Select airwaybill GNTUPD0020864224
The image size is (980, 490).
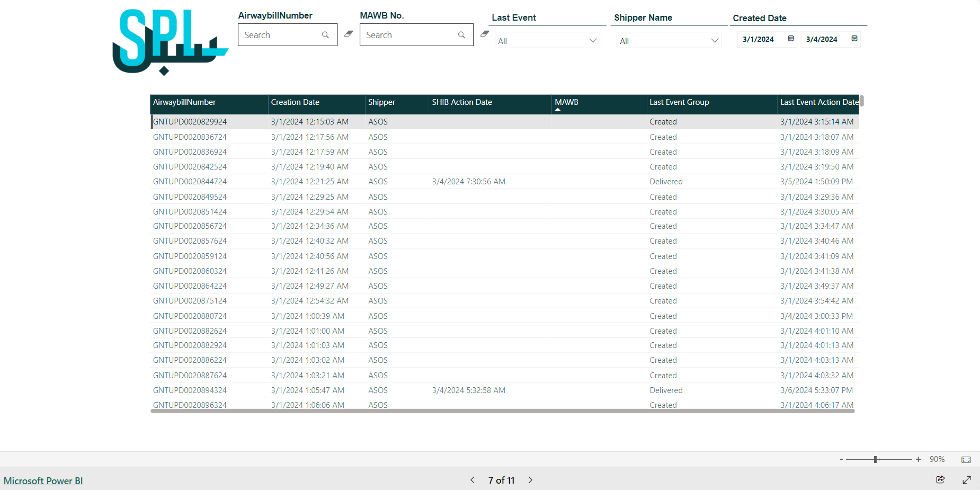[x=190, y=286]
